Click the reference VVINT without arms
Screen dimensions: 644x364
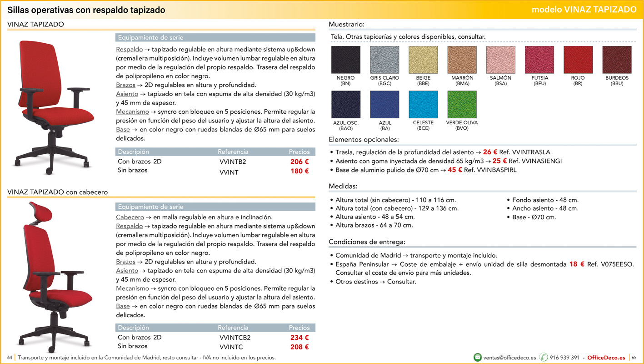pyautogui.click(x=229, y=172)
